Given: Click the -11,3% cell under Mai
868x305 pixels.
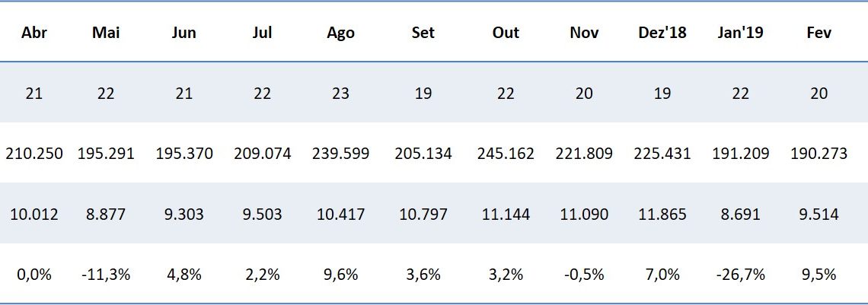Looking at the screenshot, I should point(105,275).
